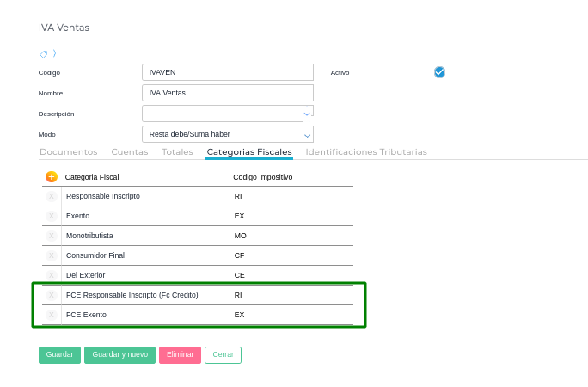
Task: Go to the Totales tab
Action: click(177, 152)
